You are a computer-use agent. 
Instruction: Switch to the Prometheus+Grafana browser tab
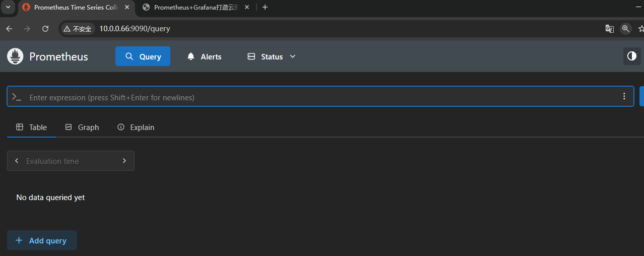pyautogui.click(x=196, y=7)
